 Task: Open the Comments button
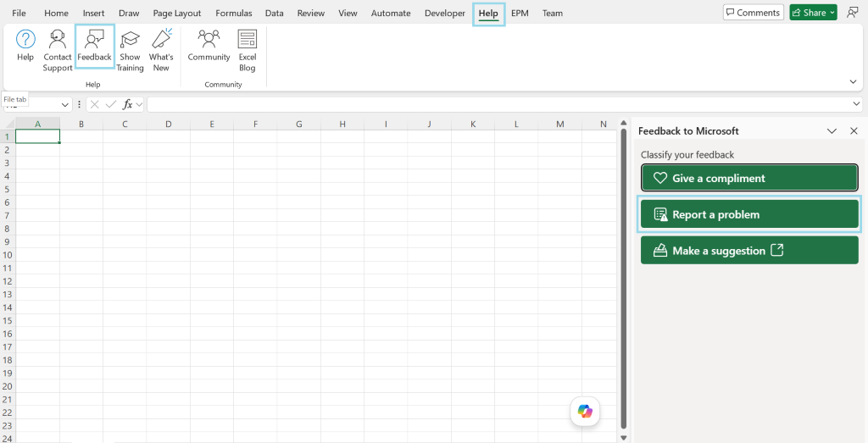754,12
